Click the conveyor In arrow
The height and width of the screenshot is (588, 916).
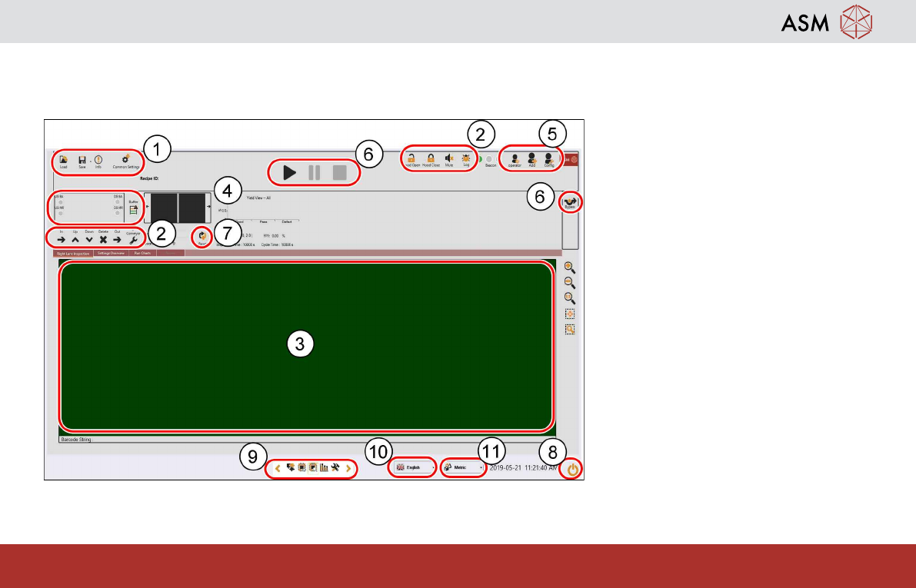62,239
